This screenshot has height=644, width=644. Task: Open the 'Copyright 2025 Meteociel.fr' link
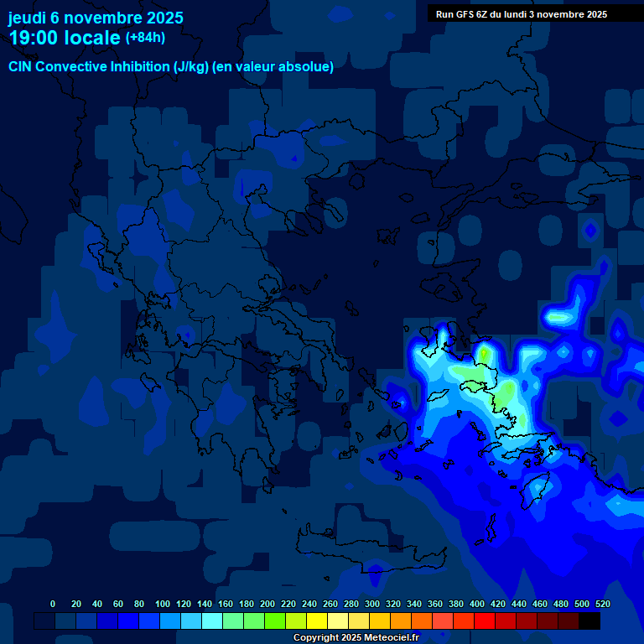pos(356,637)
